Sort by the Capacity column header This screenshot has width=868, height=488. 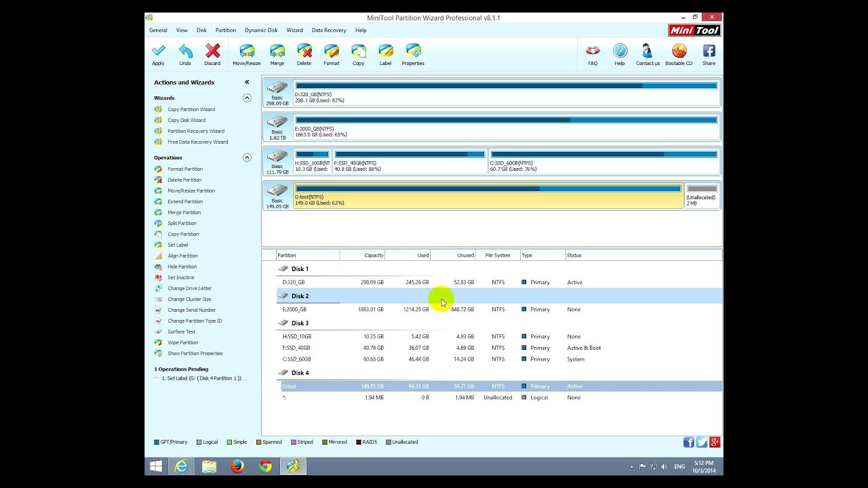coord(362,256)
